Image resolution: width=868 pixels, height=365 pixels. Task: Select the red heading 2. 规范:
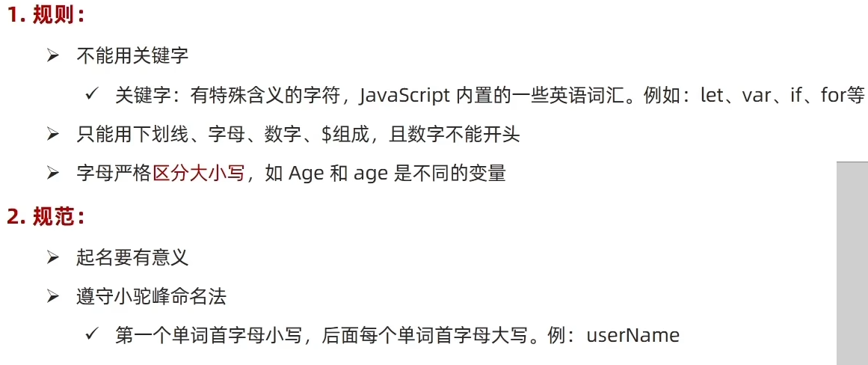click(46, 217)
